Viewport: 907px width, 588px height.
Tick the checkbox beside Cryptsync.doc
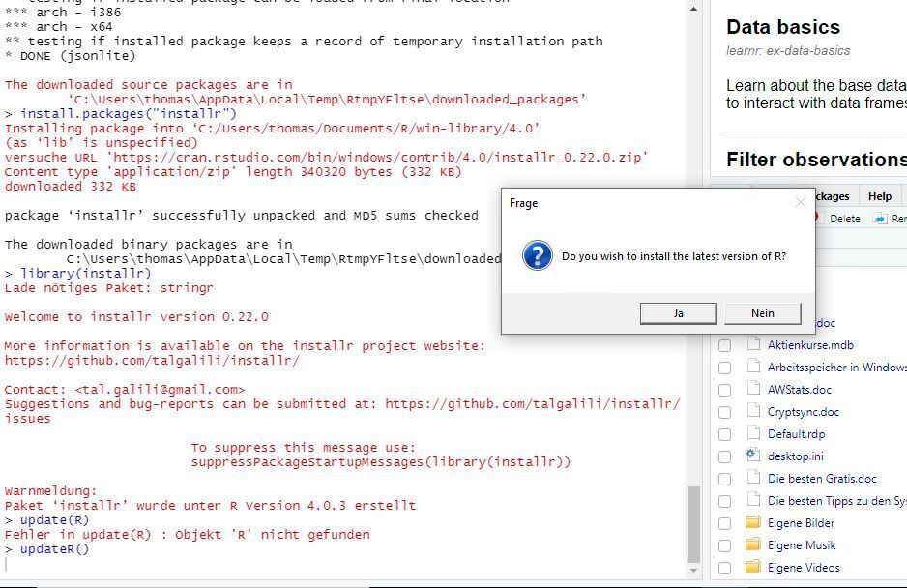tap(724, 411)
